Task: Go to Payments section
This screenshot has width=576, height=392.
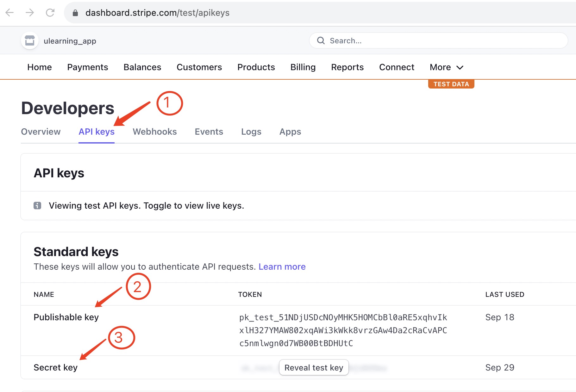Action: tap(88, 67)
